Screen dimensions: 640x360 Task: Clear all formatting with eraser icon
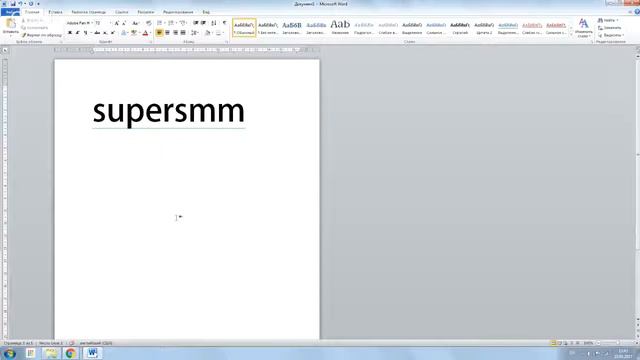pos(149,23)
